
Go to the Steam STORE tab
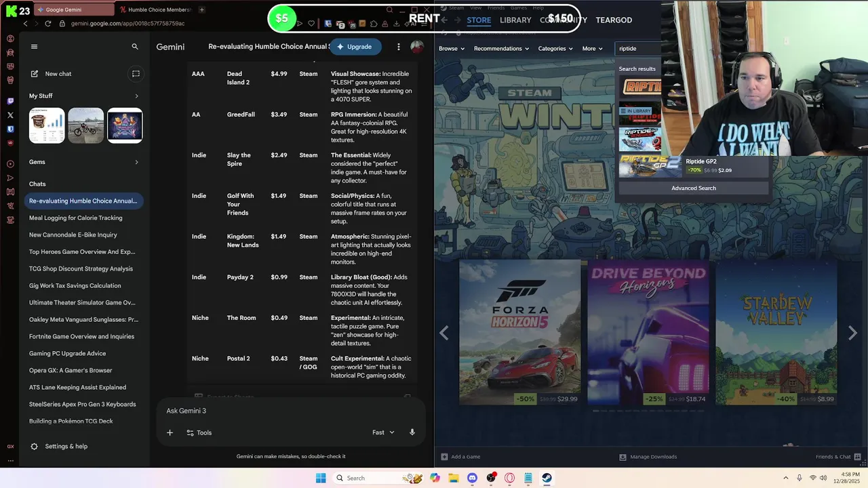click(x=479, y=20)
